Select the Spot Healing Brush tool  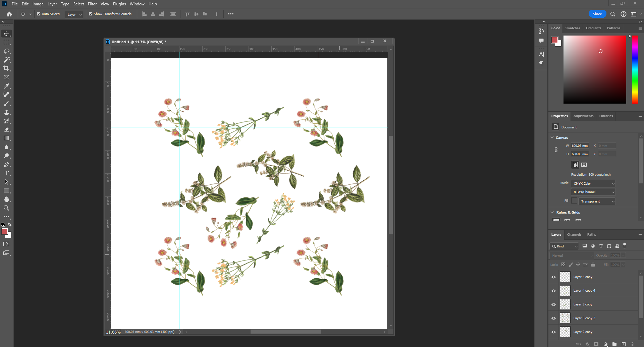coord(6,95)
